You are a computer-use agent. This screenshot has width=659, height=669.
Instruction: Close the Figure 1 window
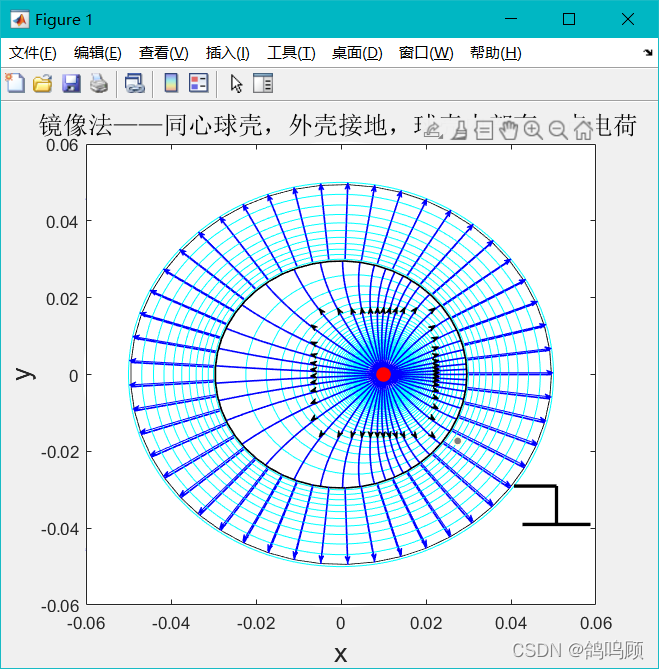pos(627,19)
